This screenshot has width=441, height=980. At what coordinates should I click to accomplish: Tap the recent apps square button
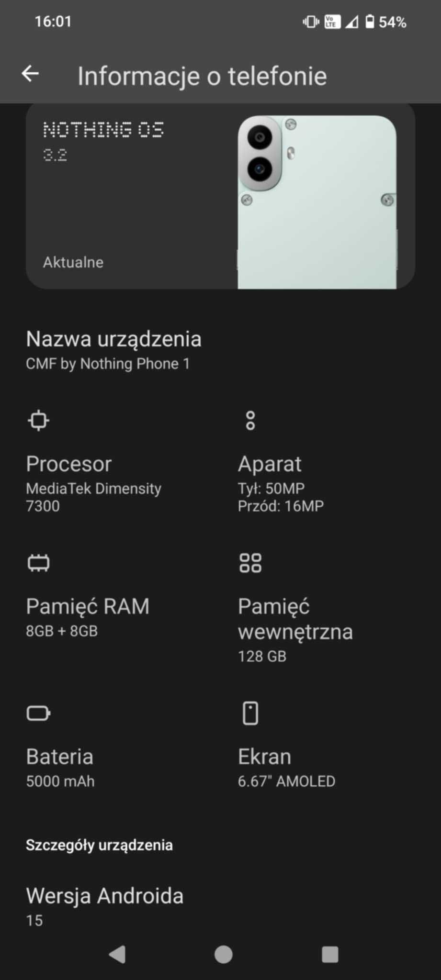330,954
